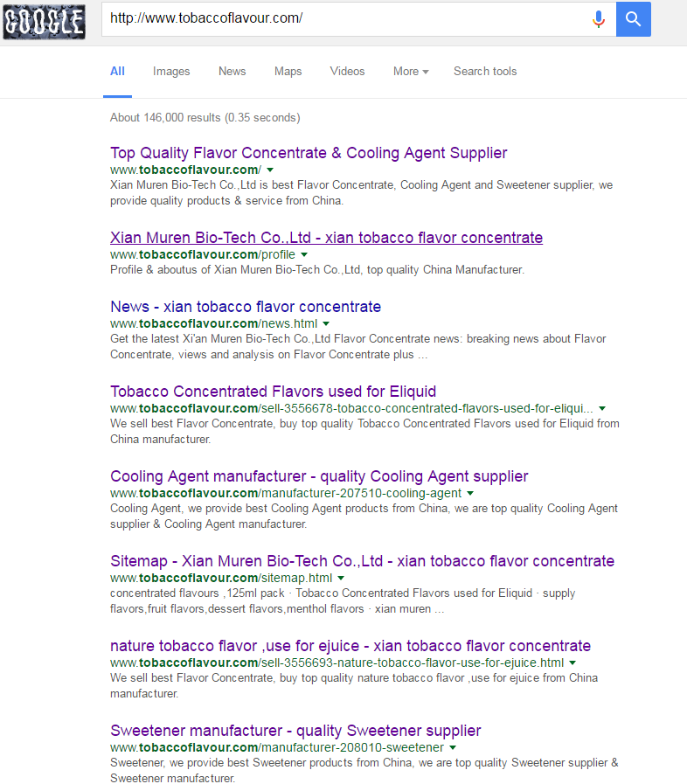Image resolution: width=687 pixels, height=784 pixels.
Task: Select the All tab
Action: [117, 71]
